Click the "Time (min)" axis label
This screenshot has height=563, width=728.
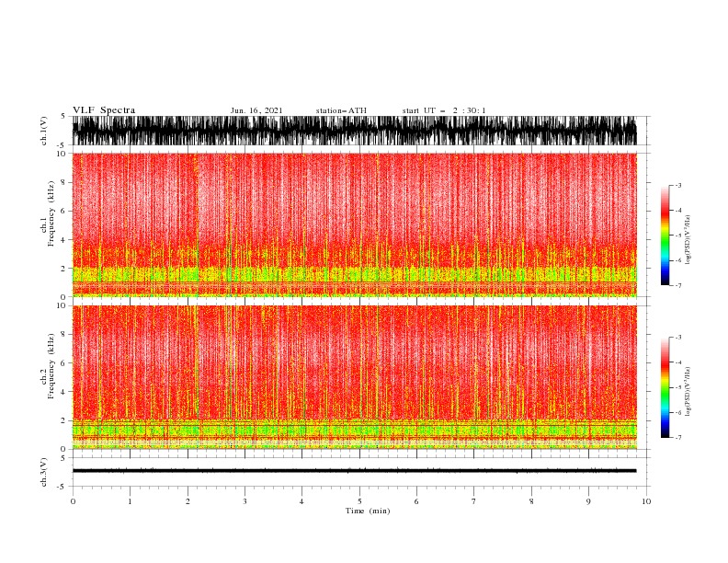point(368,511)
